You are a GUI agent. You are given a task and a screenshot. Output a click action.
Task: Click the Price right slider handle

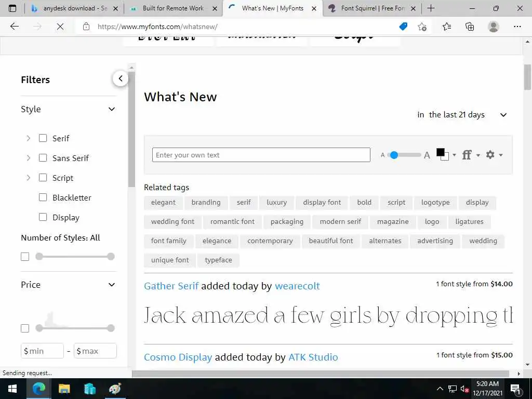[x=111, y=328]
